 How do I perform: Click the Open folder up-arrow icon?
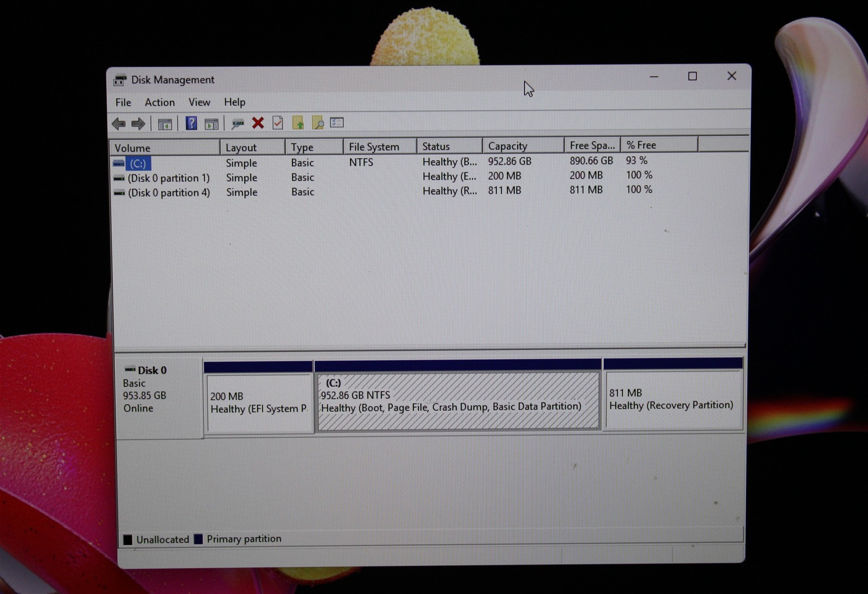click(298, 123)
